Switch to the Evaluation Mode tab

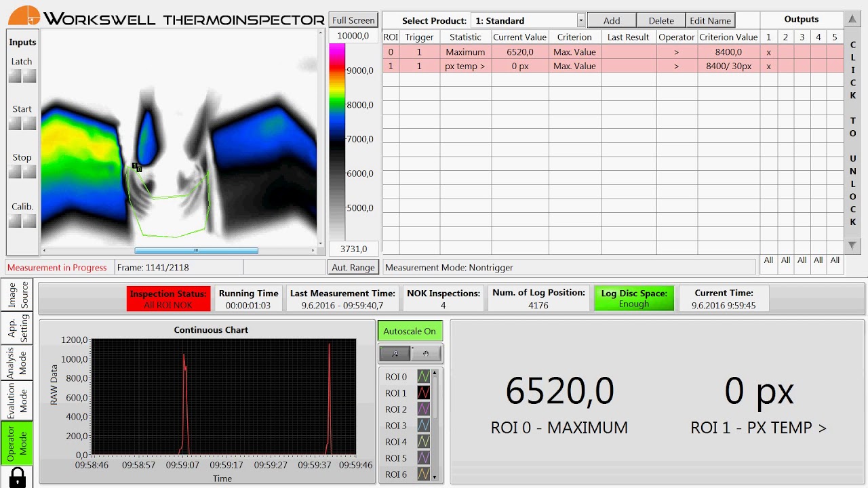click(x=18, y=401)
